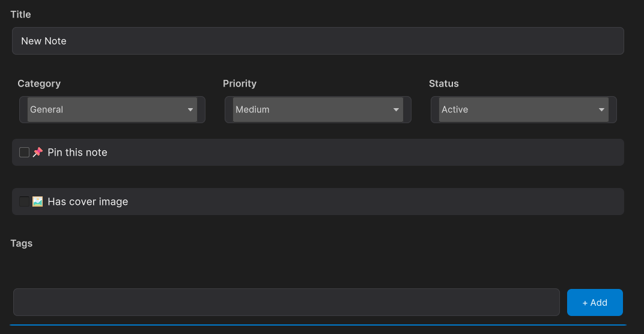Click the arrow on the Status select
The height and width of the screenshot is (334, 644).
[x=601, y=110]
